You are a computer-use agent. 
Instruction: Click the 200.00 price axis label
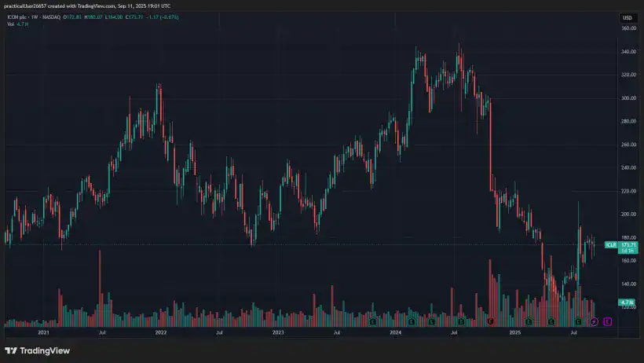(x=628, y=214)
